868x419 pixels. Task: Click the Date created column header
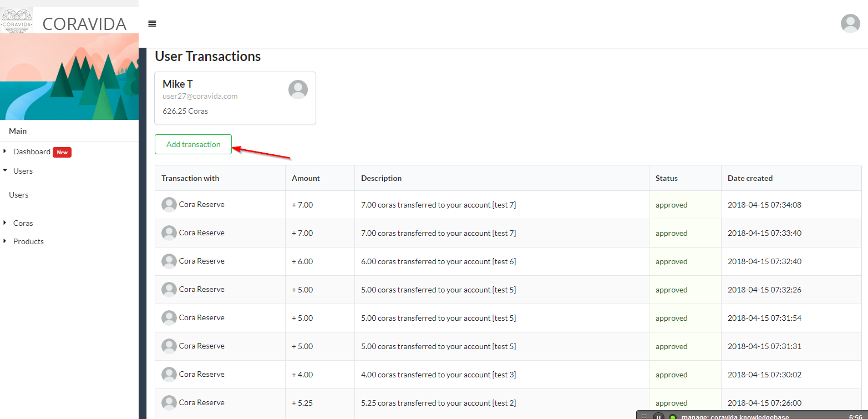tap(750, 178)
